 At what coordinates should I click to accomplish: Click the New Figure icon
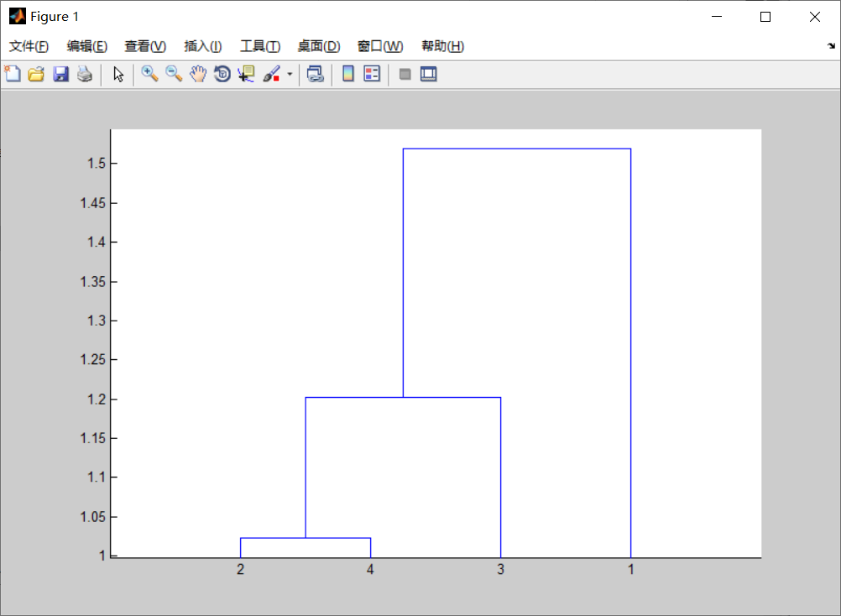[13, 74]
